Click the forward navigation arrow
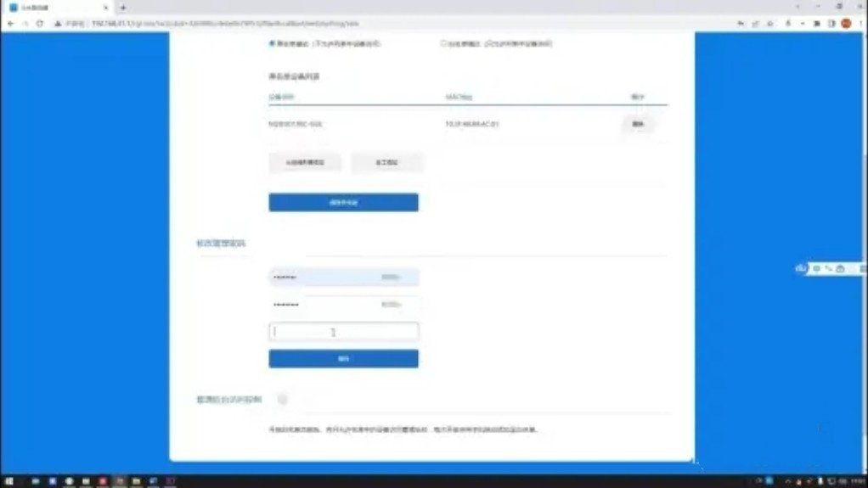This screenshot has height=488, width=868. click(25, 24)
